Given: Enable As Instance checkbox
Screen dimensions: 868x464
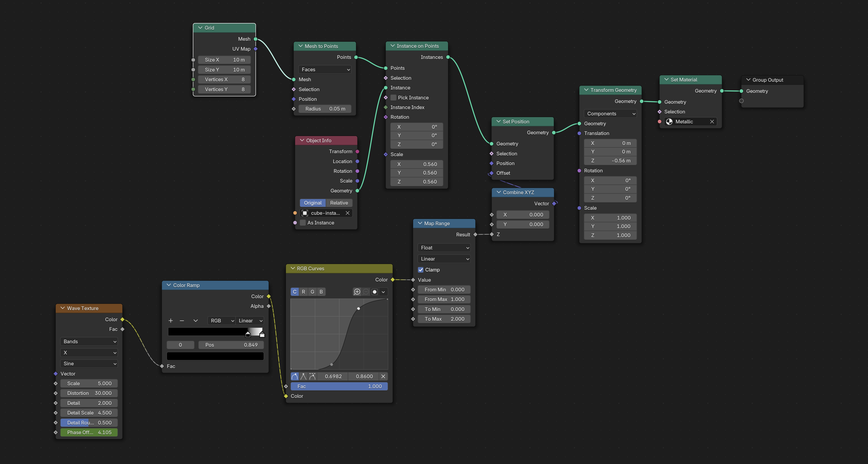Looking at the screenshot, I should [303, 223].
